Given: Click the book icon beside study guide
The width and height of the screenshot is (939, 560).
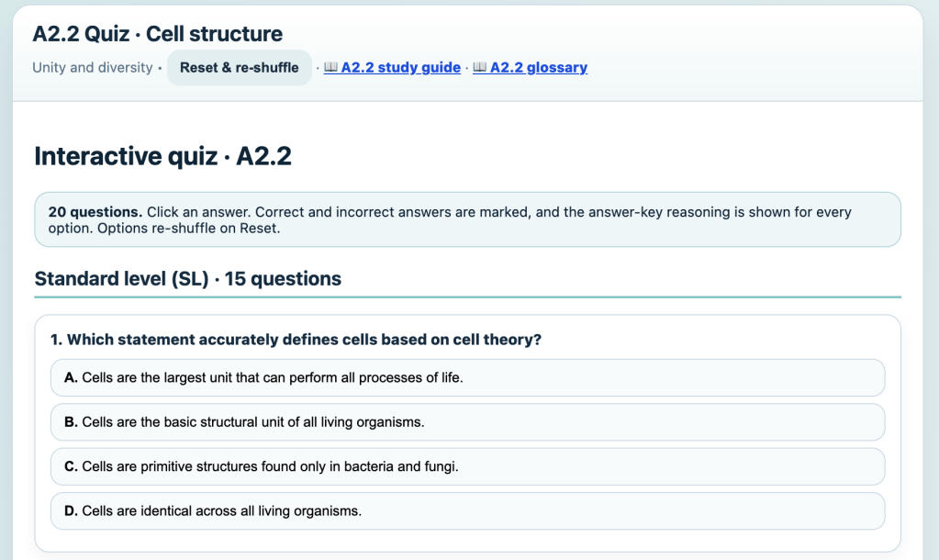Looking at the screenshot, I should click(x=331, y=68).
